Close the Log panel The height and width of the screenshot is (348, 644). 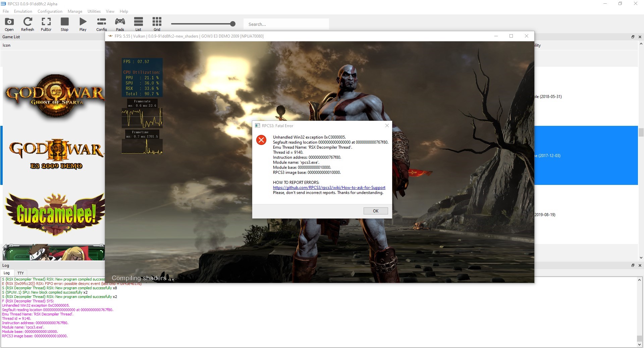640,265
